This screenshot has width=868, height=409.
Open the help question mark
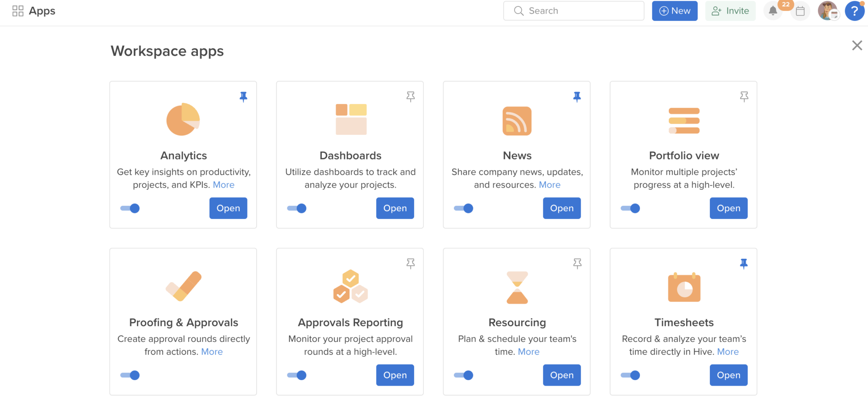(x=854, y=11)
